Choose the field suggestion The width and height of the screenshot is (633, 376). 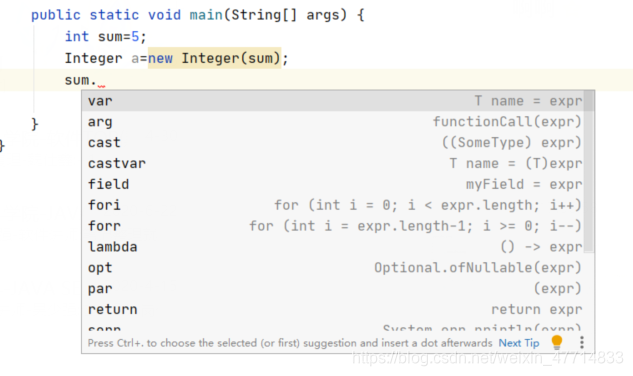335,185
